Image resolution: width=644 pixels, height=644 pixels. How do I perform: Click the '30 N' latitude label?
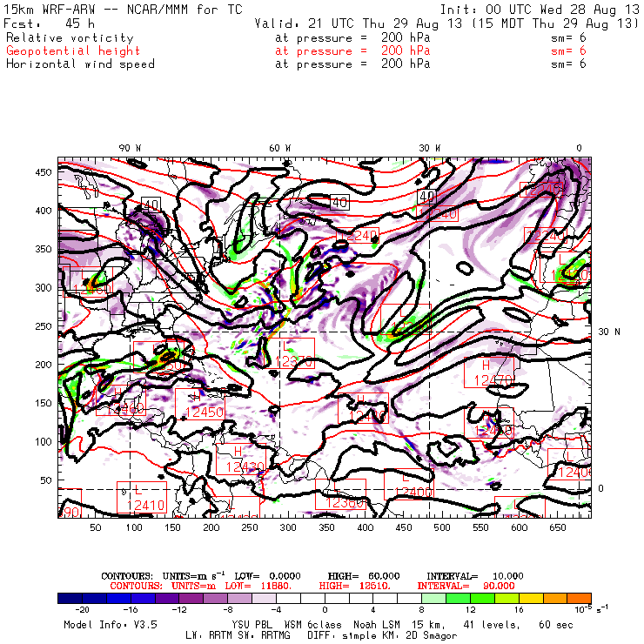click(x=609, y=332)
